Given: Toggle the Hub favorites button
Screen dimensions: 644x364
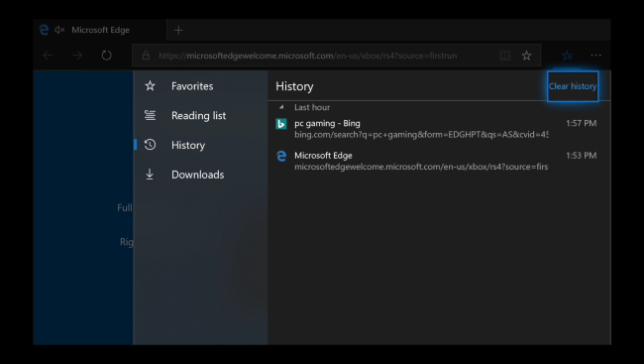Looking at the screenshot, I should click(567, 56).
